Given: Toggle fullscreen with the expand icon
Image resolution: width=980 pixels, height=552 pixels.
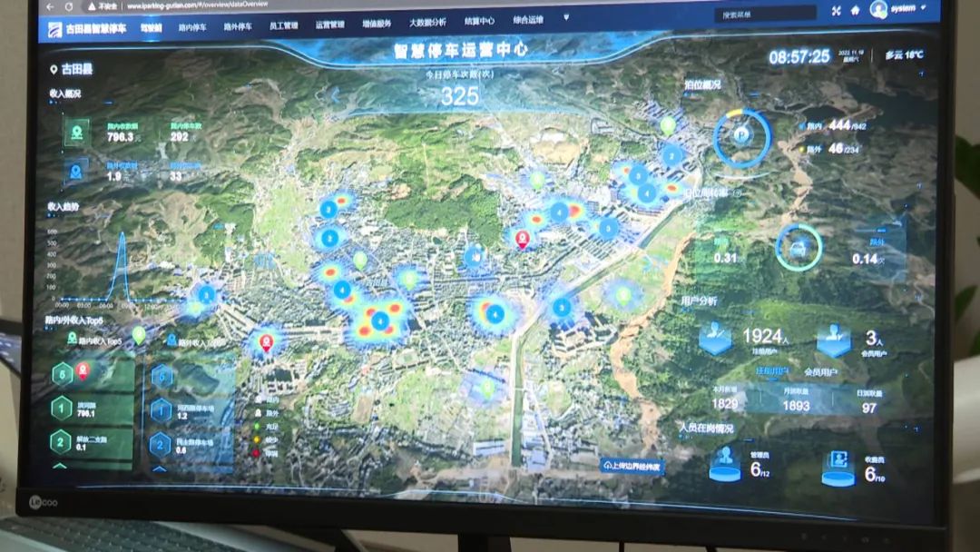Looking at the screenshot, I should click(x=836, y=11).
